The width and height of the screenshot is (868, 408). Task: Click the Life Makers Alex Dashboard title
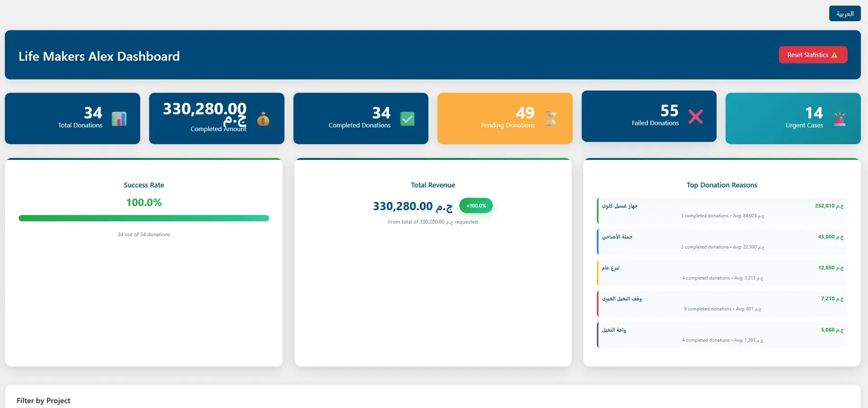coord(99,56)
